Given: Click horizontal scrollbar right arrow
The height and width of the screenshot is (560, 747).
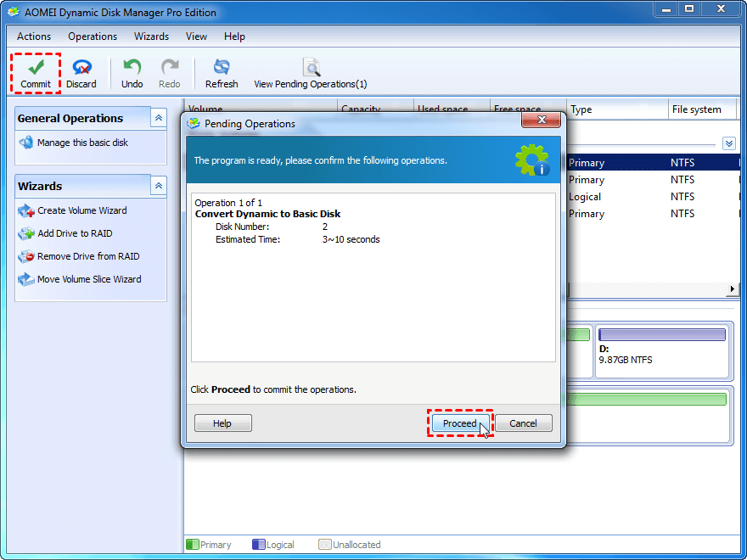Looking at the screenshot, I should tap(733, 288).
